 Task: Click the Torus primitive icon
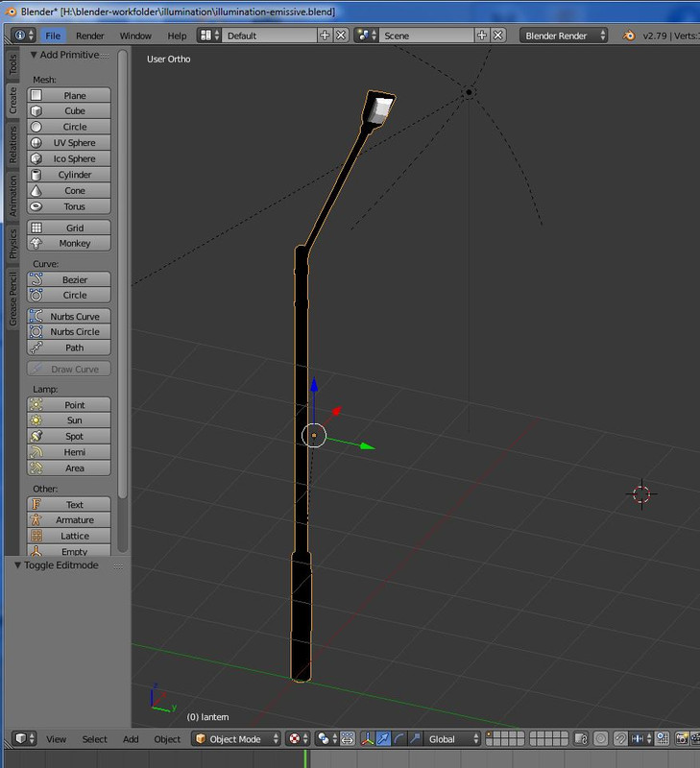pos(36,206)
